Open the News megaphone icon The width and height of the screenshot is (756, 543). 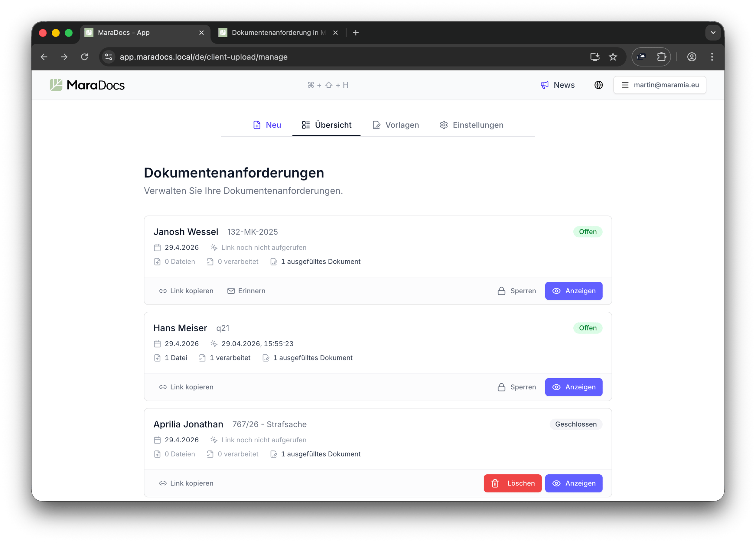544,85
